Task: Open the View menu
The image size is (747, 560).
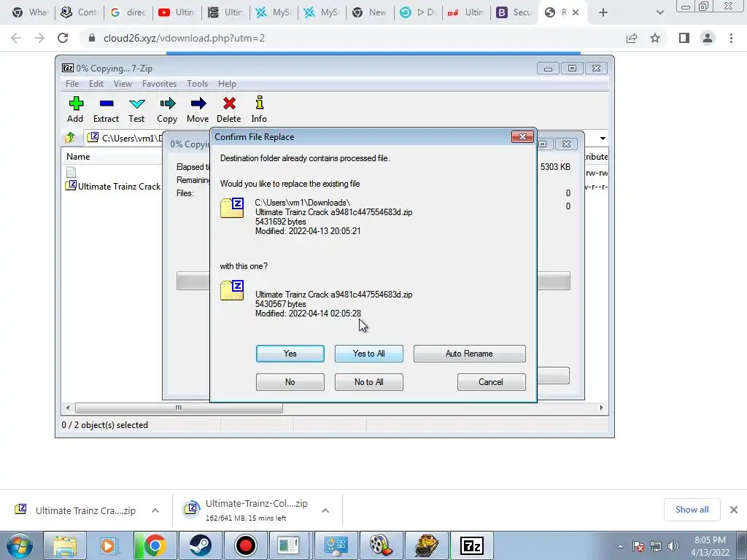Action: point(123,84)
